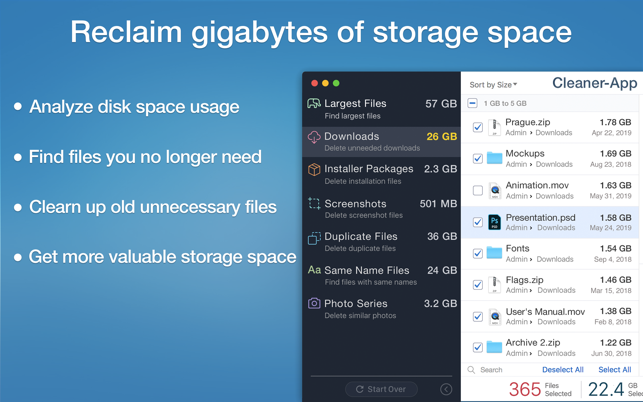The height and width of the screenshot is (402, 643).
Task: Click the Installer Packages box icon
Action: [314, 170]
